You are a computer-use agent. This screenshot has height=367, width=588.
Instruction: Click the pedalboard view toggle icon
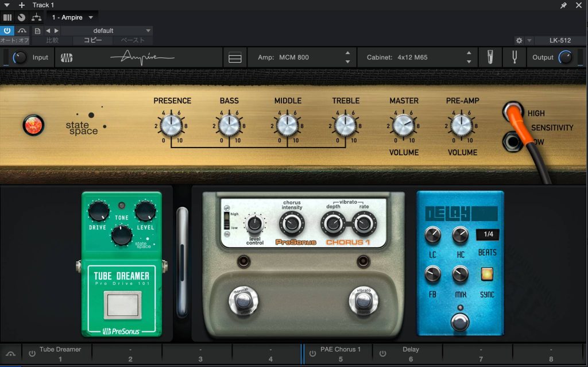[x=235, y=57]
